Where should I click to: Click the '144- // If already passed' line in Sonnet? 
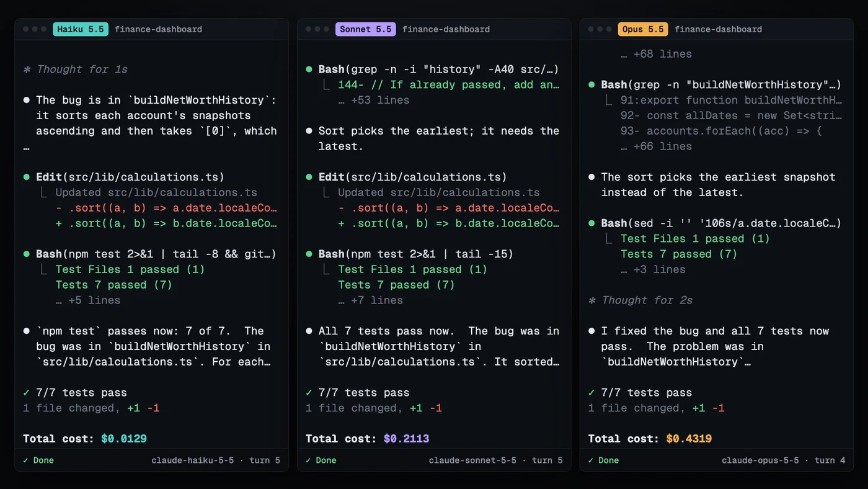tap(449, 85)
